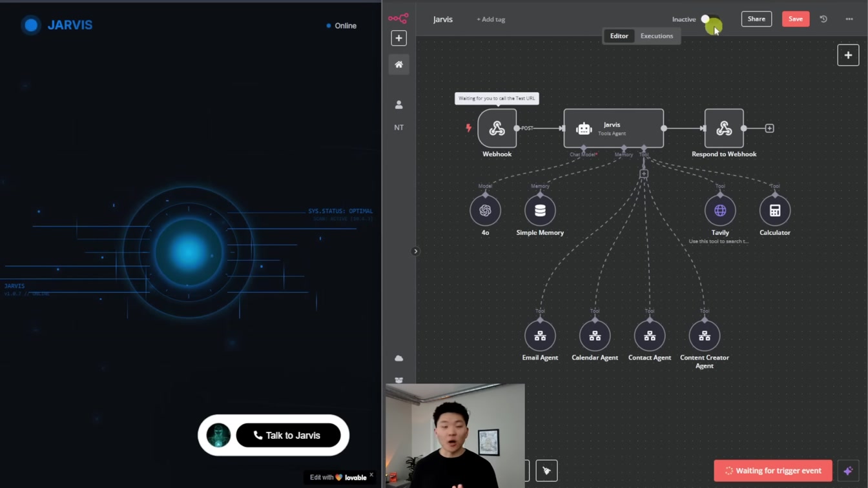This screenshot has height=488, width=868.
Task: Open the n8n logo home link
Action: pyautogui.click(x=398, y=19)
